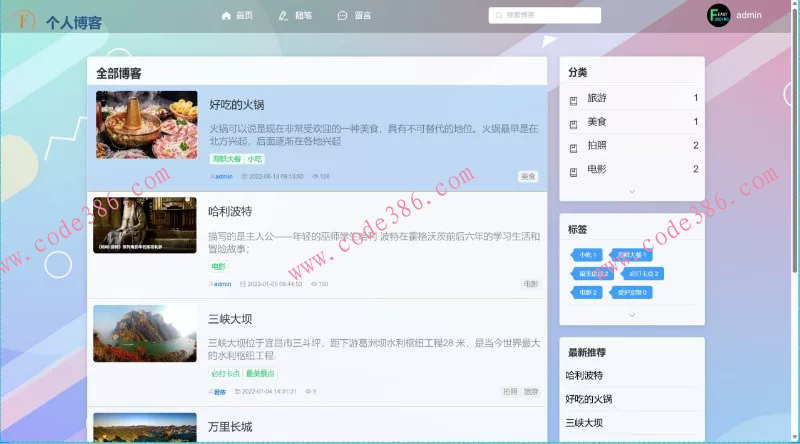Click the 小吃 tag on the hot pot post
This screenshot has height=444, width=800.
255,159
